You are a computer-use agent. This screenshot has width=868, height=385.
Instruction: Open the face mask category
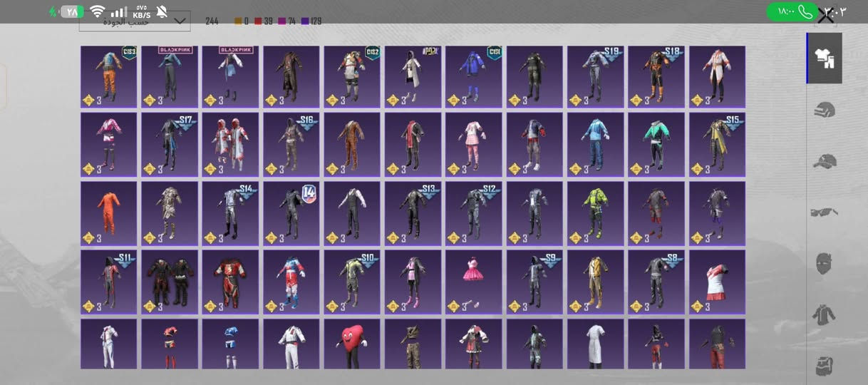(825, 263)
